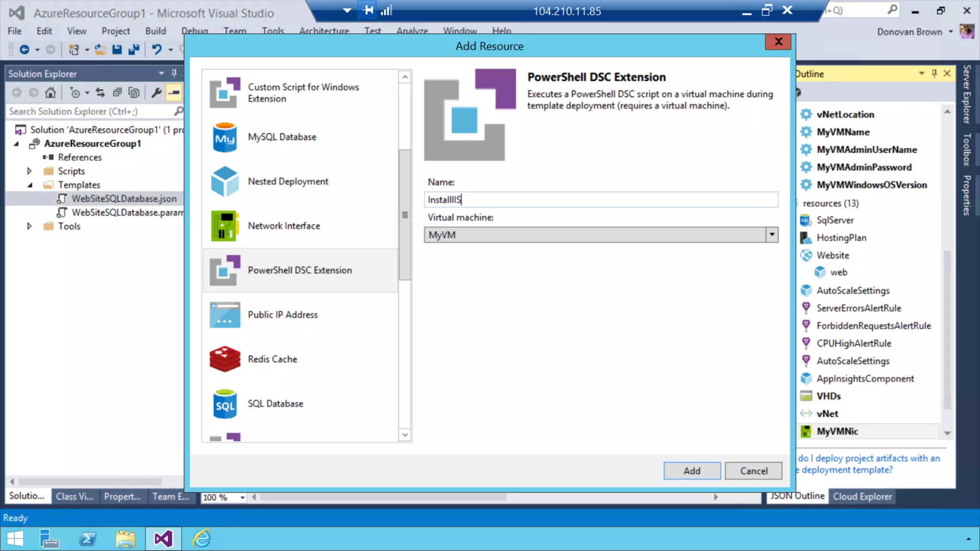Toggle auto-hide pin on JSON Outline panel
The image size is (980, 551).
pos(934,73)
